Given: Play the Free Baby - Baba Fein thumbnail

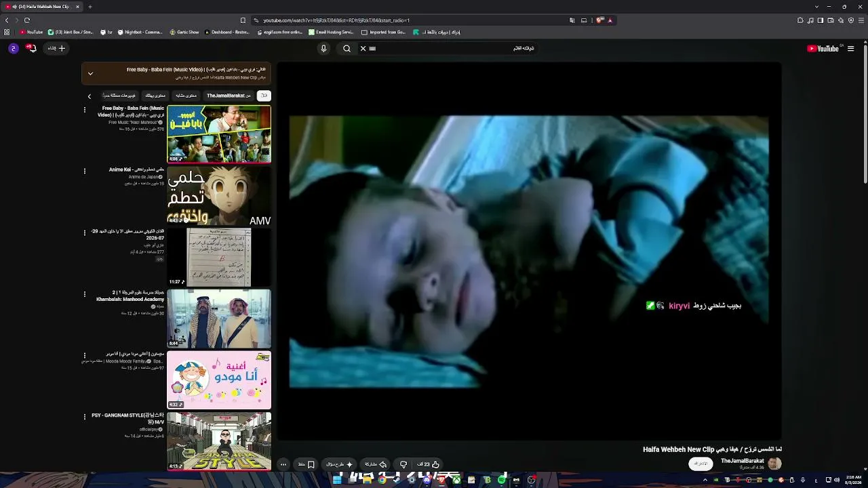Looking at the screenshot, I should click(219, 134).
